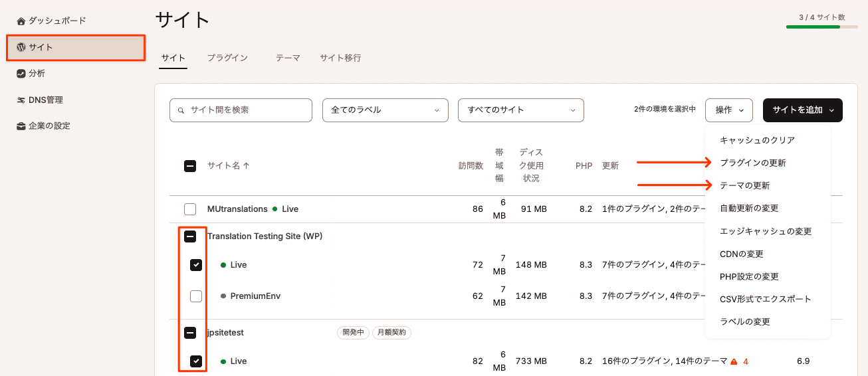This screenshot has width=868, height=376.
Task: Click the WordPress icon beside サイト
Action: click(x=21, y=47)
